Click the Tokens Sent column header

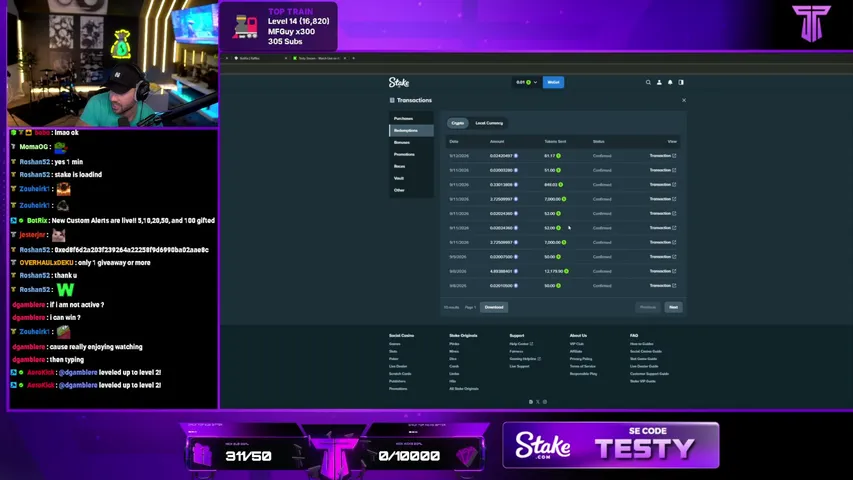(555, 141)
